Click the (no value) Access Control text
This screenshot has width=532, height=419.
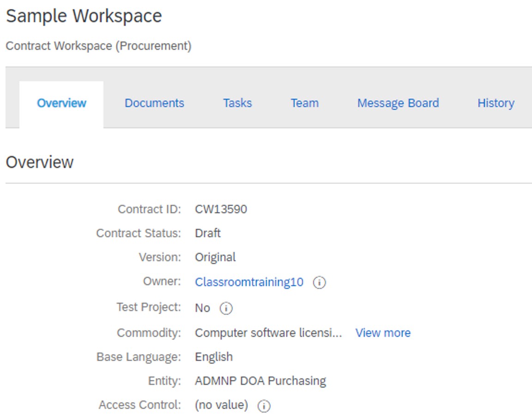[x=221, y=405]
